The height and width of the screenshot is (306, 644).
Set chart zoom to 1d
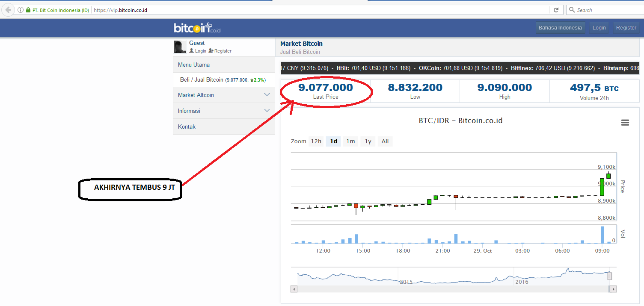point(333,141)
